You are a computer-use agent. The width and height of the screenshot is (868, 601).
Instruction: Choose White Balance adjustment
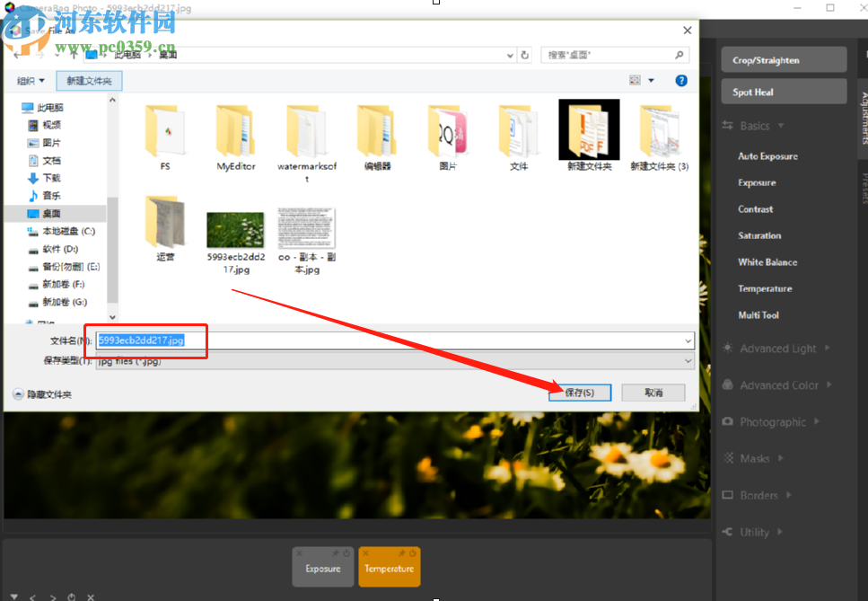[767, 262]
